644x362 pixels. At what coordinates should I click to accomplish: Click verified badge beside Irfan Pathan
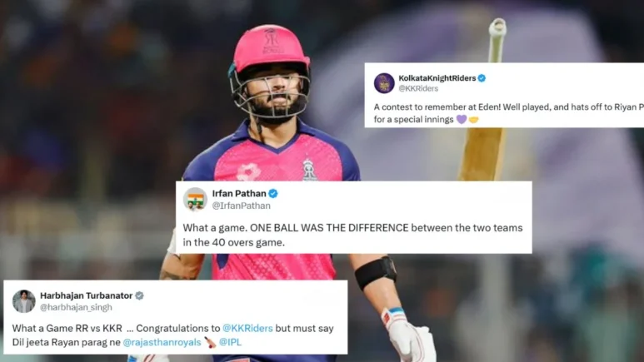(273, 193)
